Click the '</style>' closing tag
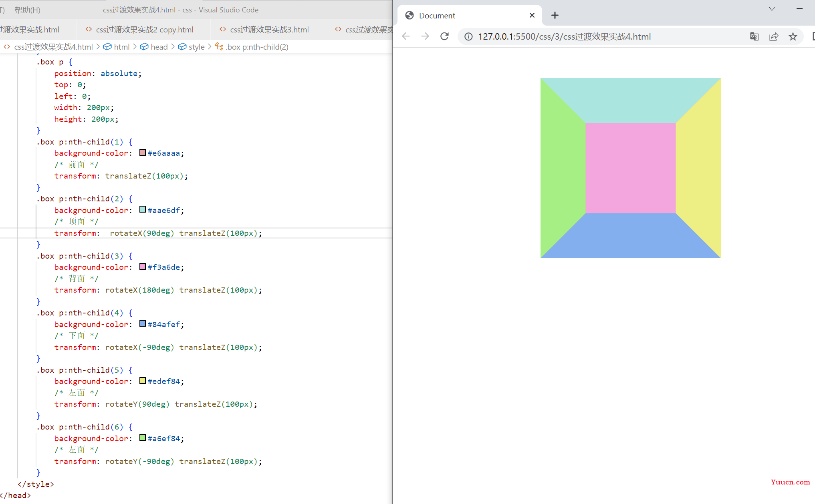This screenshot has width=815, height=504. (36, 484)
